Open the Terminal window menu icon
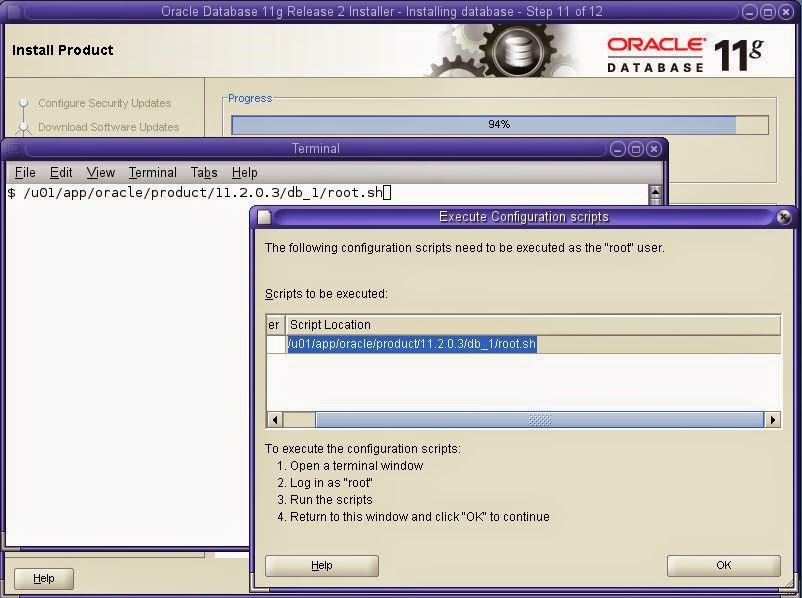This screenshot has height=598, width=802. tap(13, 149)
